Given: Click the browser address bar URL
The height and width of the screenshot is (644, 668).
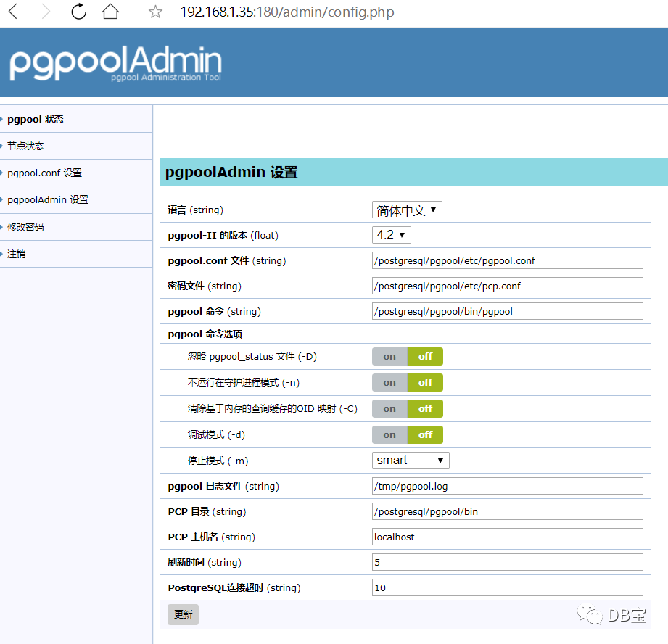Looking at the screenshot, I should (287, 12).
